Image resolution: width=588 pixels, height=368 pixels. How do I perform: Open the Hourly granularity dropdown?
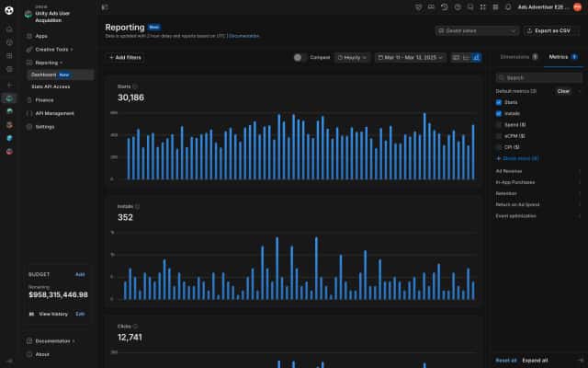352,57
